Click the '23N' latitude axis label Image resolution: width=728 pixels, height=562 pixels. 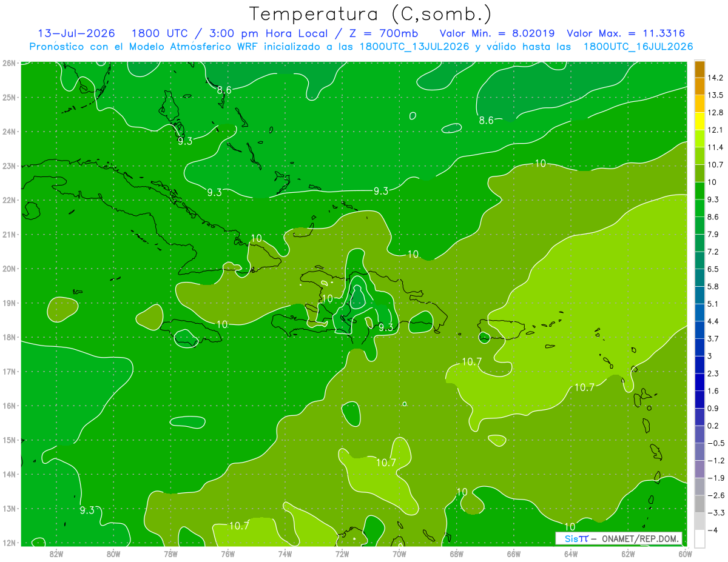click(9, 166)
